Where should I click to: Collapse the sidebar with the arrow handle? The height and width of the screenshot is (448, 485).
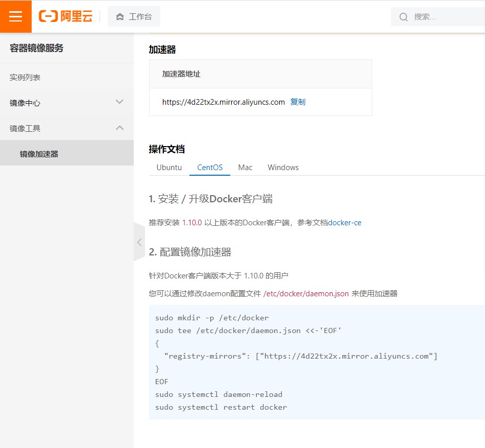pos(139,242)
